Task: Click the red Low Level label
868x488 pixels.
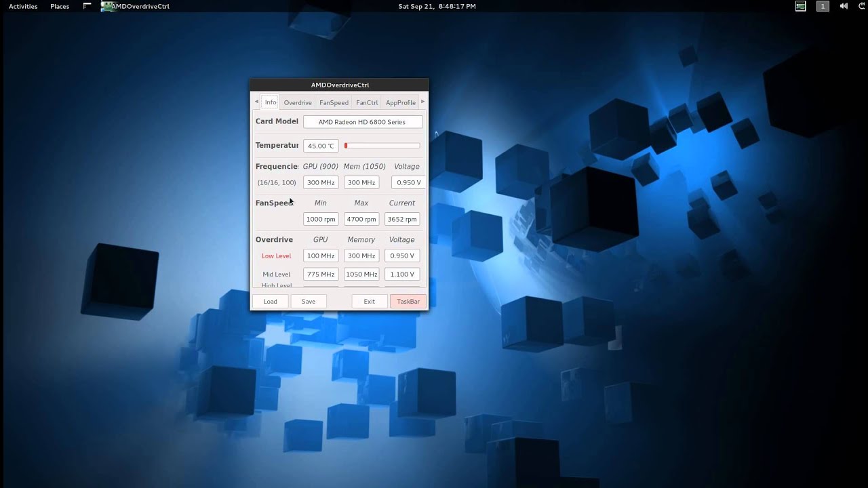Action: tap(277, 256)
